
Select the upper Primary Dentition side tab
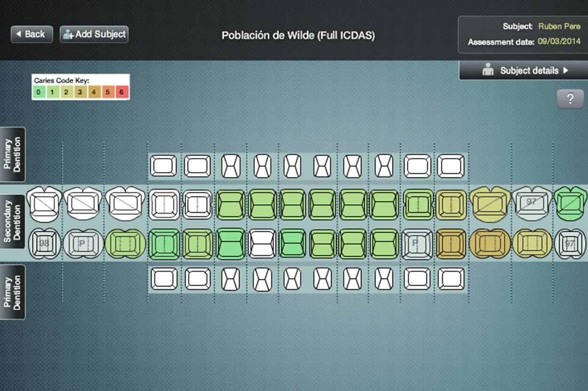pyautogui.click(x=12, y=155)
